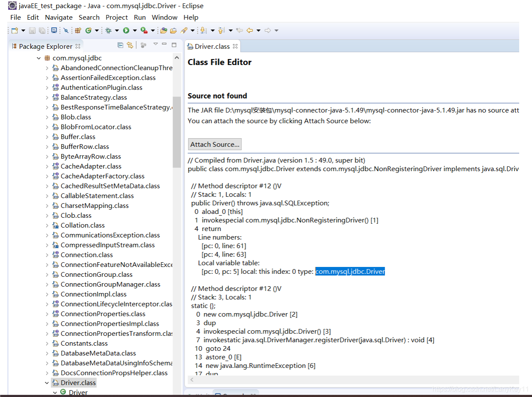
Task: Click the Focus on Active Task icon
Action: [143, 45]
